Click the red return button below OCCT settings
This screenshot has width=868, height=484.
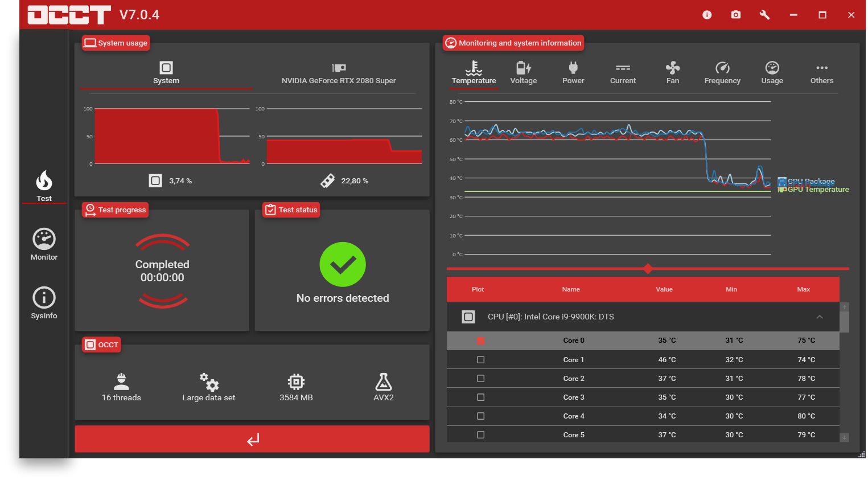tap(252, 439)
